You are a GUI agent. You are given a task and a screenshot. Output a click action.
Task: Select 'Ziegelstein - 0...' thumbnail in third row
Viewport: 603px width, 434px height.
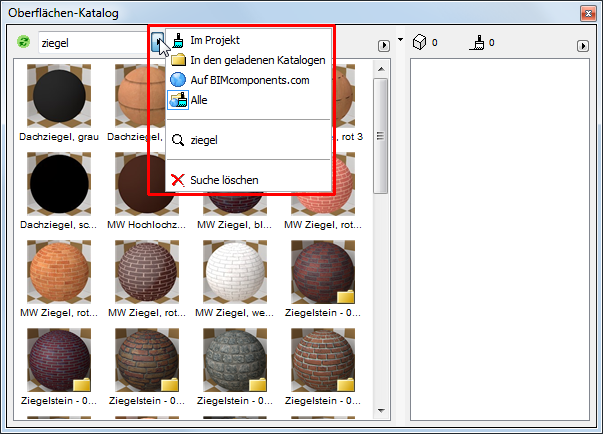tap(323, 272)
